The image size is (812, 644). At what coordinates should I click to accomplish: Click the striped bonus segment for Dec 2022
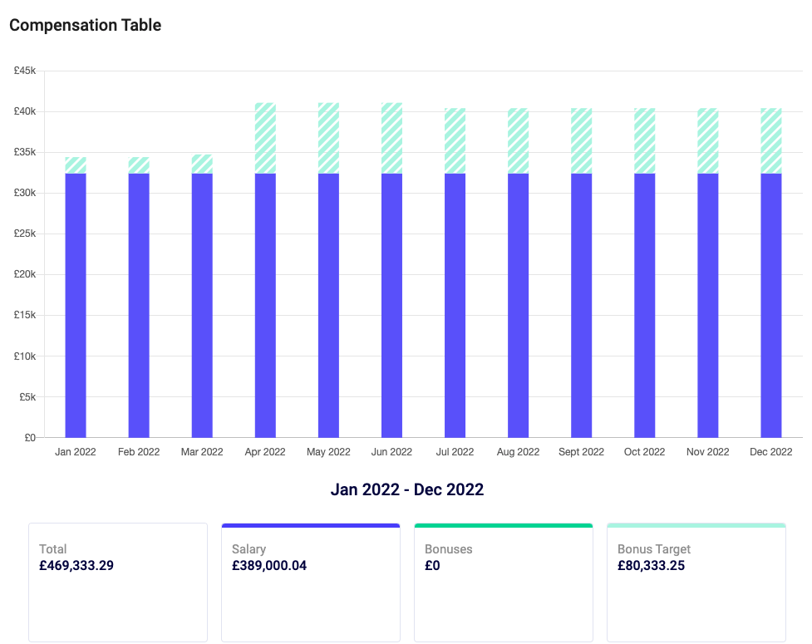(x=771, y=140)
